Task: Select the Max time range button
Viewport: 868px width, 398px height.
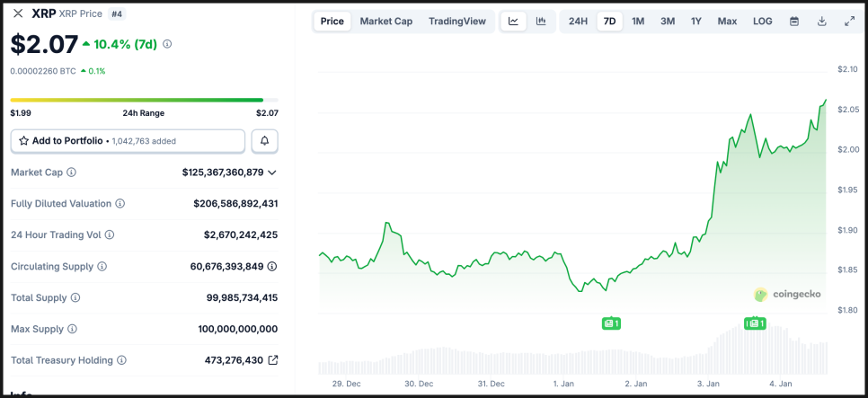Action: 727,22
